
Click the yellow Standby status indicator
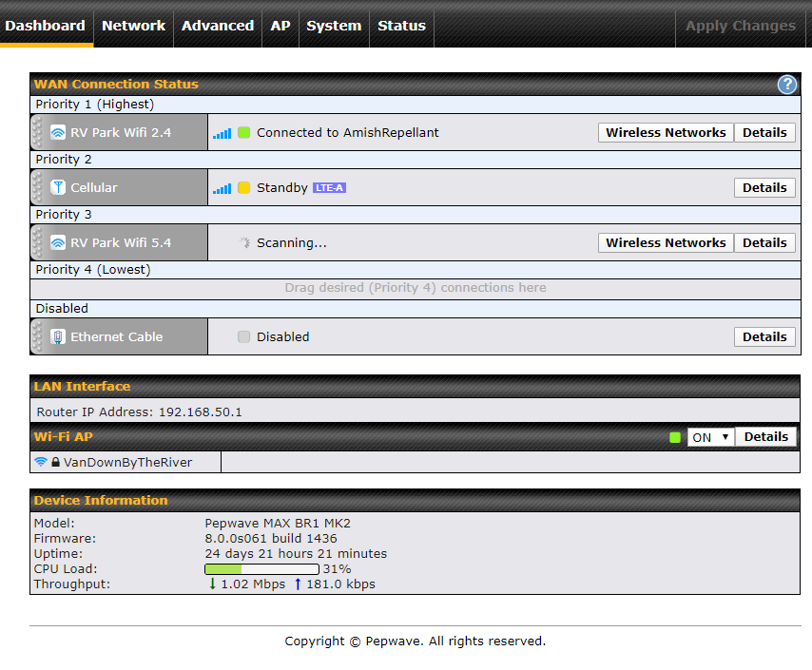pos(244,187)
